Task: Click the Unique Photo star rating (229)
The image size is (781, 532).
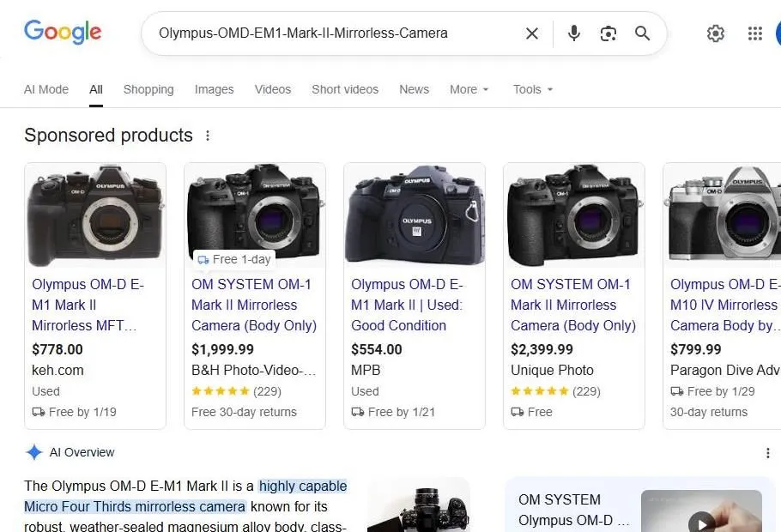Action: pyautogui.click(x=556, y=391)
